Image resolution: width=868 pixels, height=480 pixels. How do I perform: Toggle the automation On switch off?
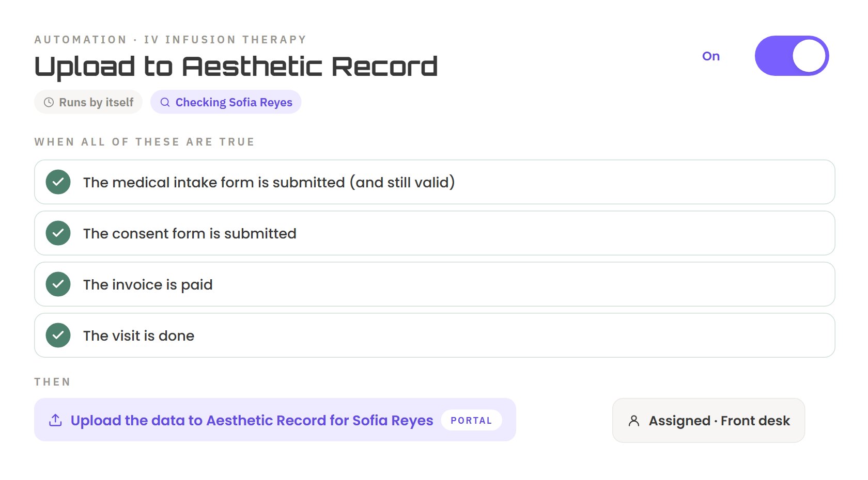[x=792, y=56]
